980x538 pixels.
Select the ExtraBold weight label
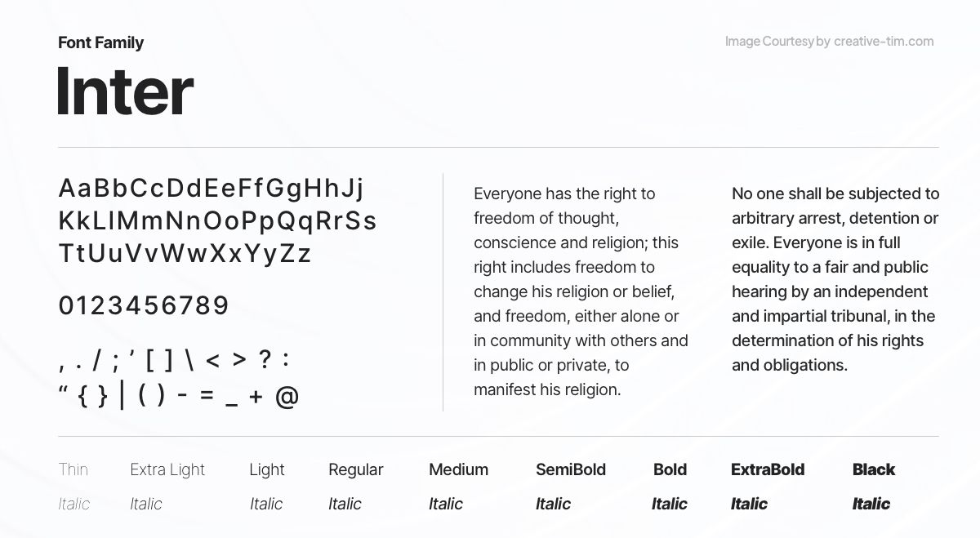point(768,469)
